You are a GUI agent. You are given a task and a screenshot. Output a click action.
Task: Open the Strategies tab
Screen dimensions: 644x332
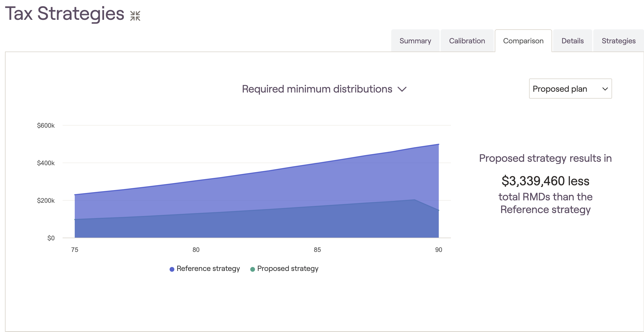point(619,41)
